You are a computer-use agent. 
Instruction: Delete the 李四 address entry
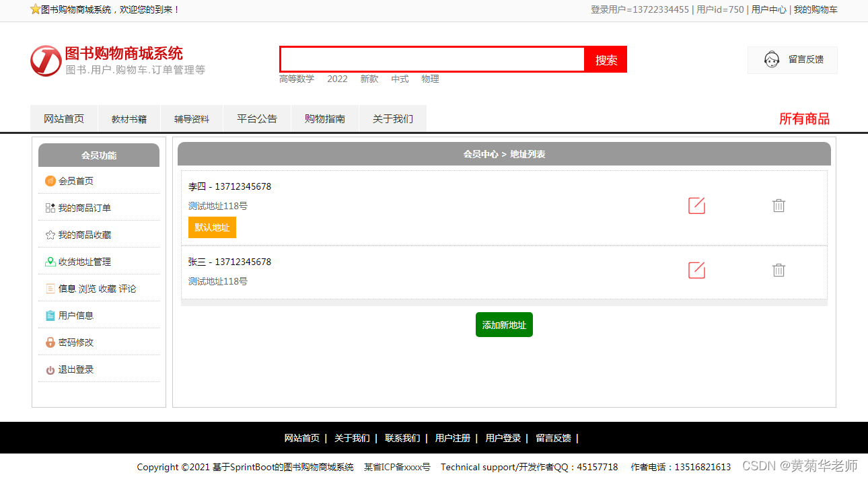tap(779, 205)
